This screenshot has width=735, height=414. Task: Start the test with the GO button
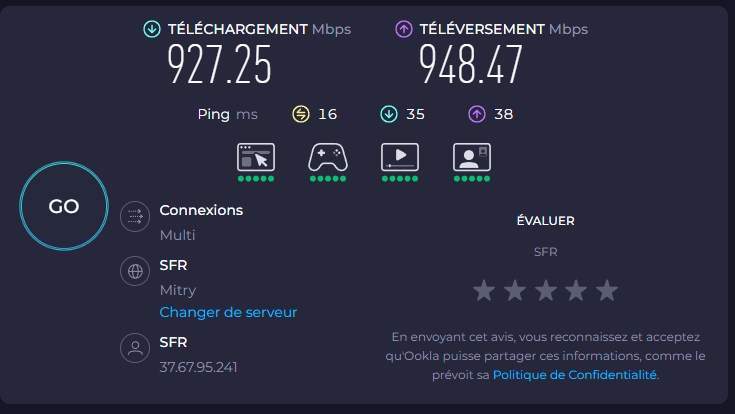coord(64,206)
